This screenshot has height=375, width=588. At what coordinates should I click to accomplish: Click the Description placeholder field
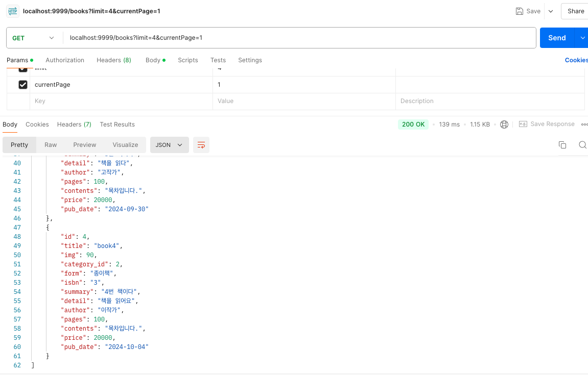tap(490, 101)
